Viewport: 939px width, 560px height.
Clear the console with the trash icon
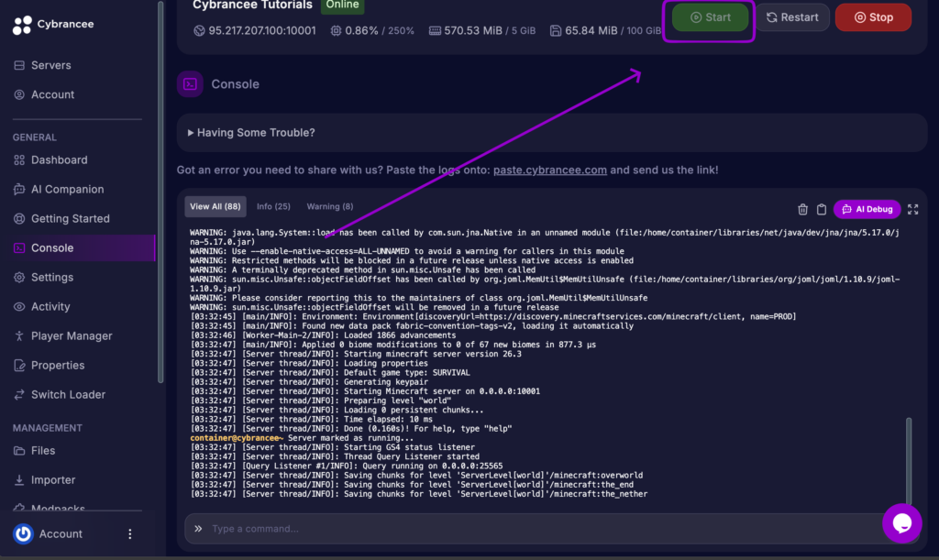pyautogui.click(x=802, y=209)
